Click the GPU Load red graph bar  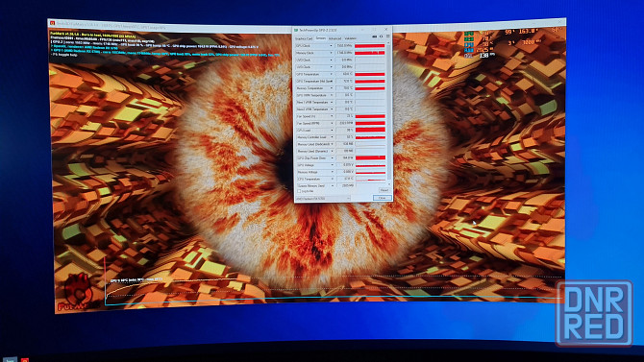(370, 130)
